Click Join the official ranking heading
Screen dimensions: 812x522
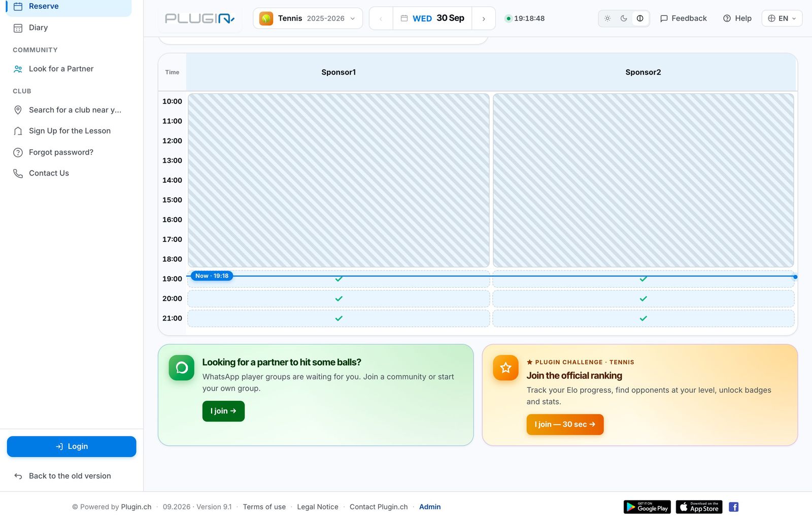click(x=574, y=376)
